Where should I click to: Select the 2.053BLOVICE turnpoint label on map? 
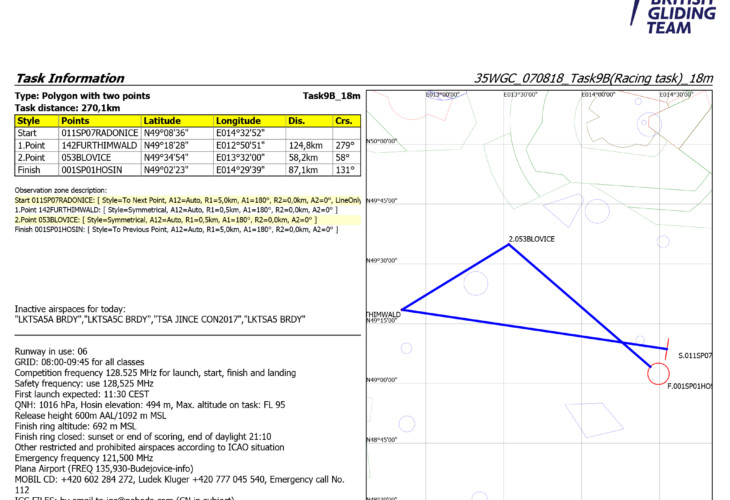pyautogui.click(x=530, y=240)
